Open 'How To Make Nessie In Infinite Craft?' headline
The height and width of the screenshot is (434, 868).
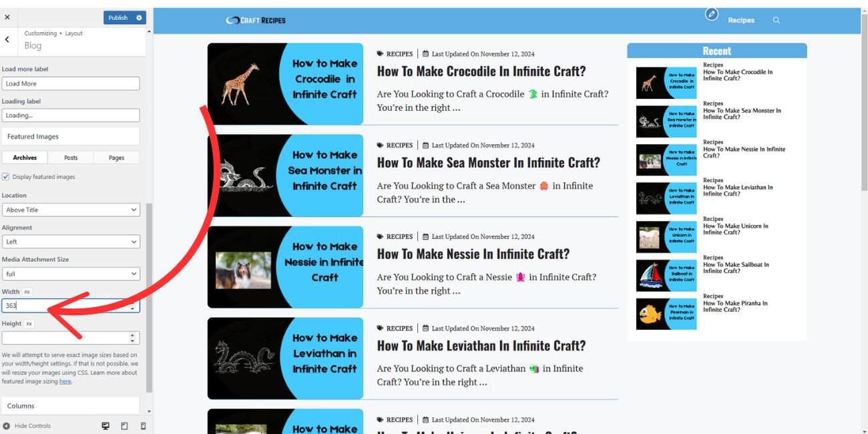point(473,254)
